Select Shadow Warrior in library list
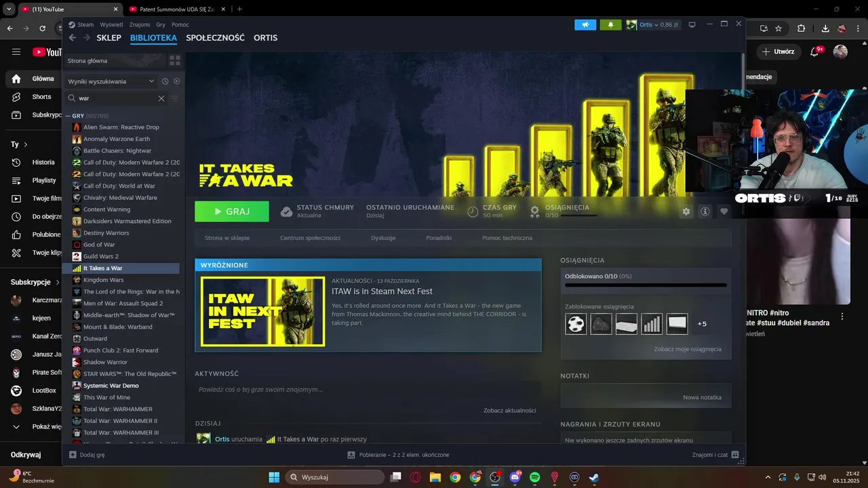 pos(105,362)
